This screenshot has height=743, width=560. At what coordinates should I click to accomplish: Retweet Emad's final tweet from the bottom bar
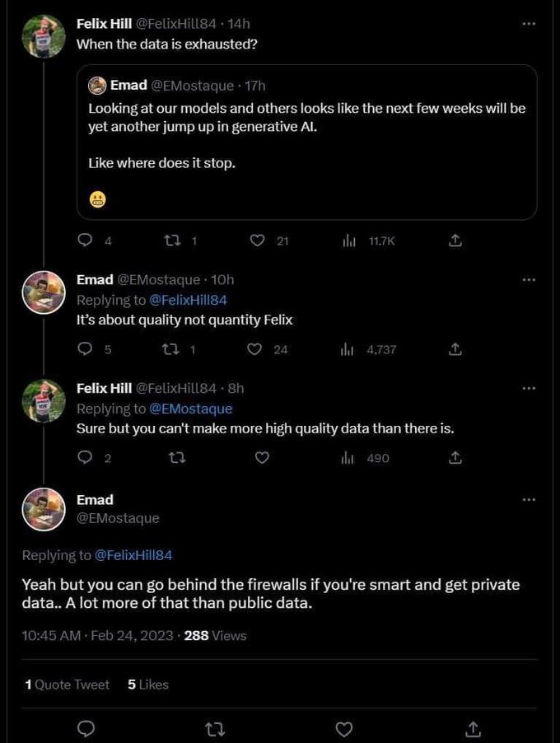click(215, 729)
